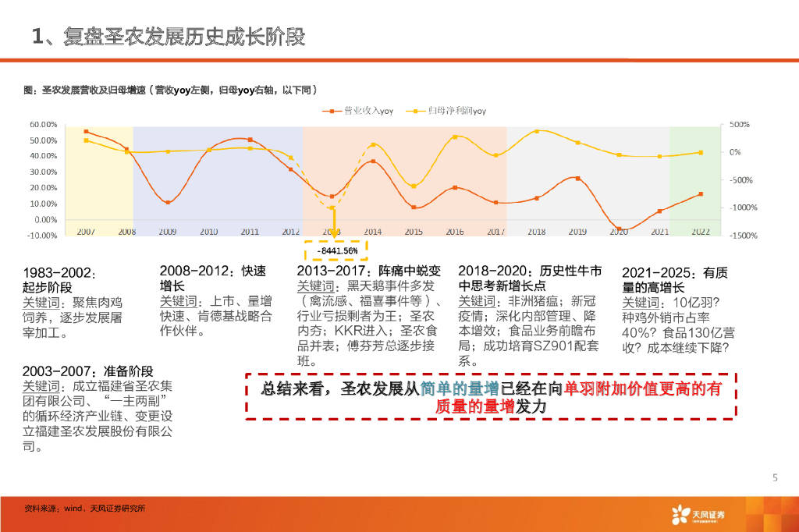Click the 2014 x-axis label

pyautogui.click(x=372, y=232)
